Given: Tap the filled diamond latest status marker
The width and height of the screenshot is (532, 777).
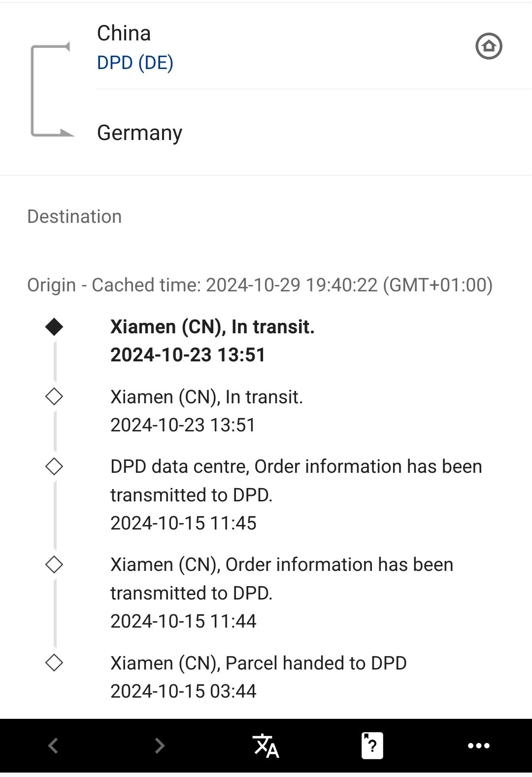Looking at the screenshot, I should 54,326.
